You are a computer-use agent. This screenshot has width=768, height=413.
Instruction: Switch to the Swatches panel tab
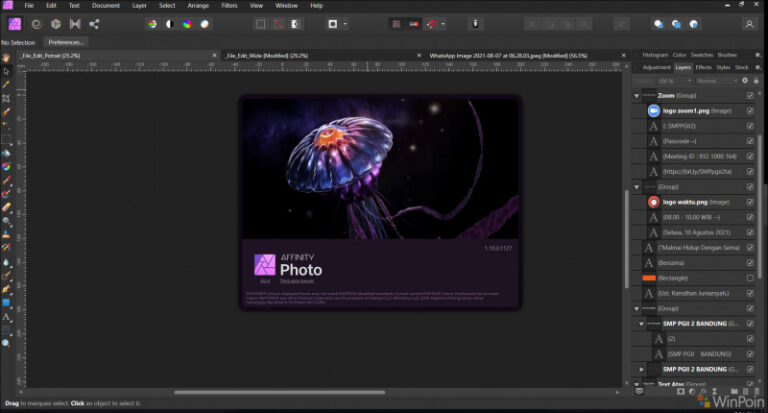coord(702,55)
